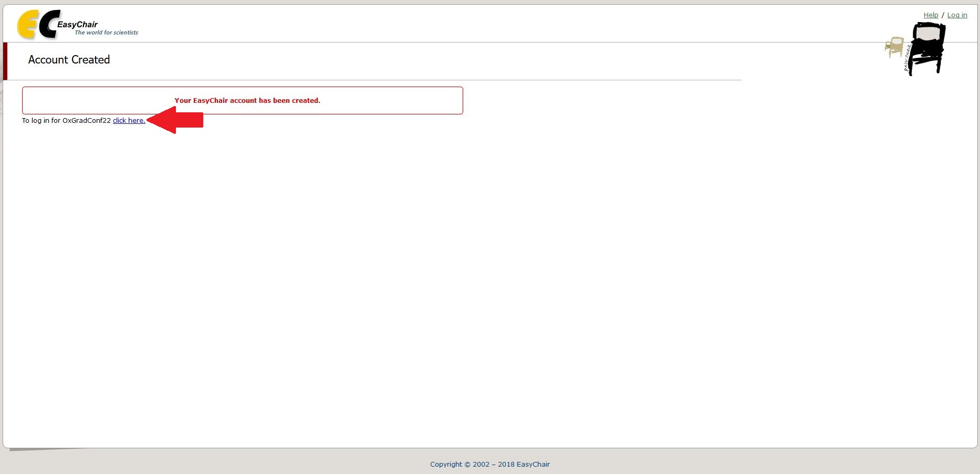Click the slash between Help and Log in
Viewport: 980px width, 474px height.
pos(943,15)
